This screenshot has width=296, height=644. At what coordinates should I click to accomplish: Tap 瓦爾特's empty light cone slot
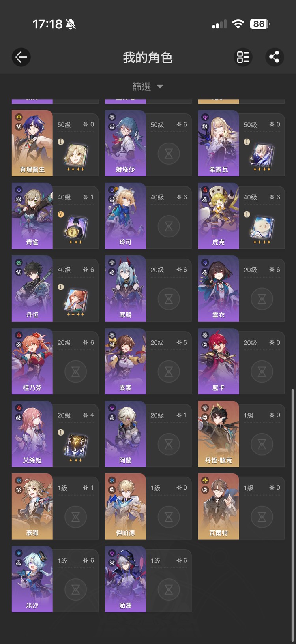point(262,517)
